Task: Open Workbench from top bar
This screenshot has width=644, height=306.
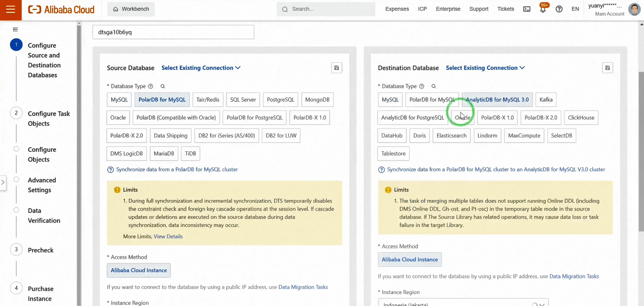Action: pyautogui.click(x=131, y=9)
